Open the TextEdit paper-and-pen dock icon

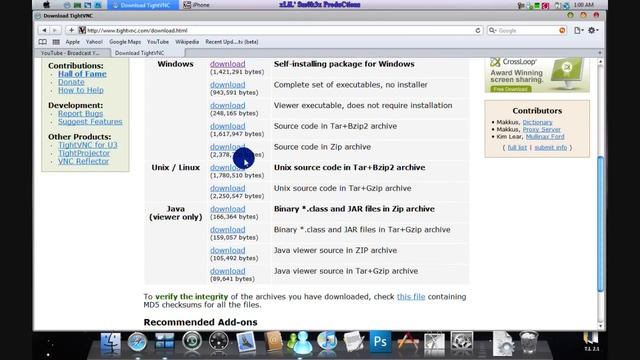pos(353,341)
